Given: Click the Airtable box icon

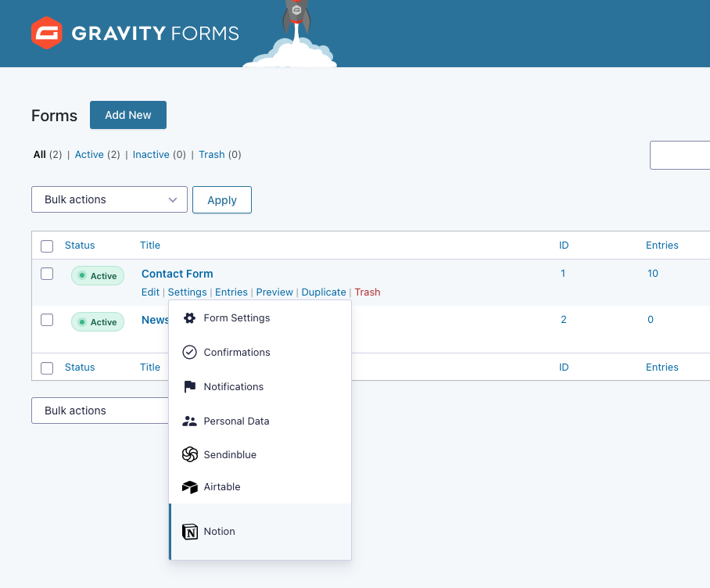Looking at the screenshot, I should (190, 487).
